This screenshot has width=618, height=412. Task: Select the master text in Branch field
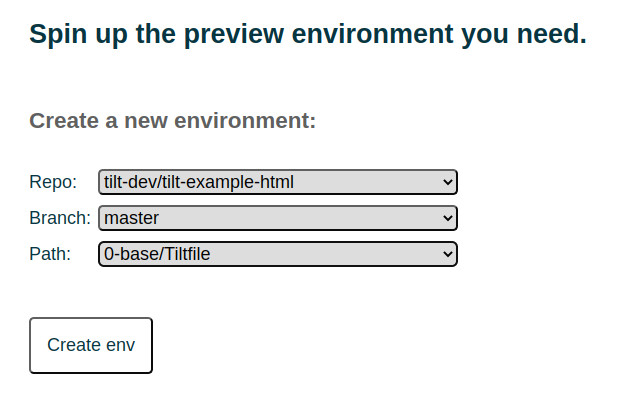tap(132, 218)
